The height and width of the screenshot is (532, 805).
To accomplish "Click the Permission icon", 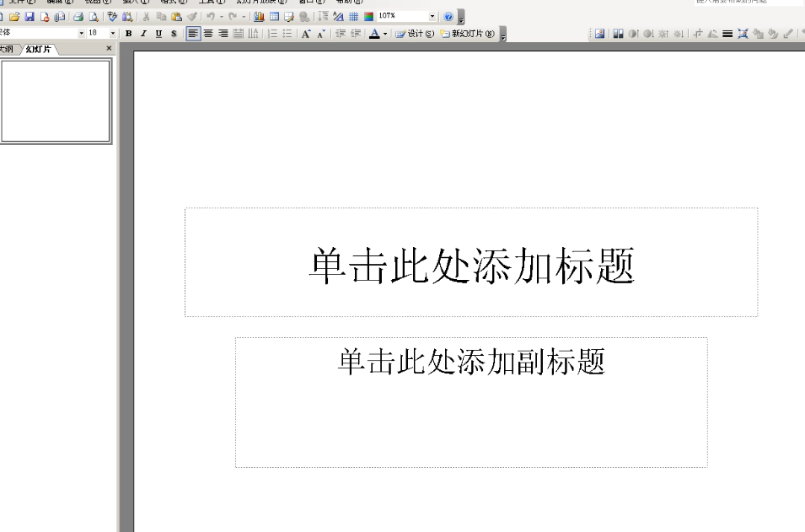I will point(45,17).
